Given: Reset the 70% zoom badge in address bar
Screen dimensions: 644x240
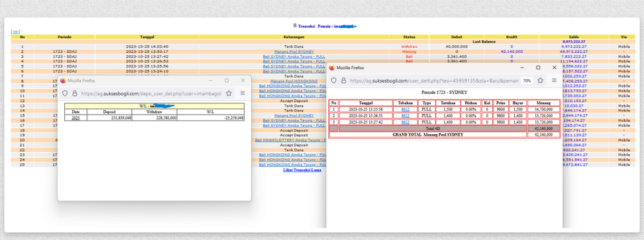Looking at the screenshot, I should (527, 81).
